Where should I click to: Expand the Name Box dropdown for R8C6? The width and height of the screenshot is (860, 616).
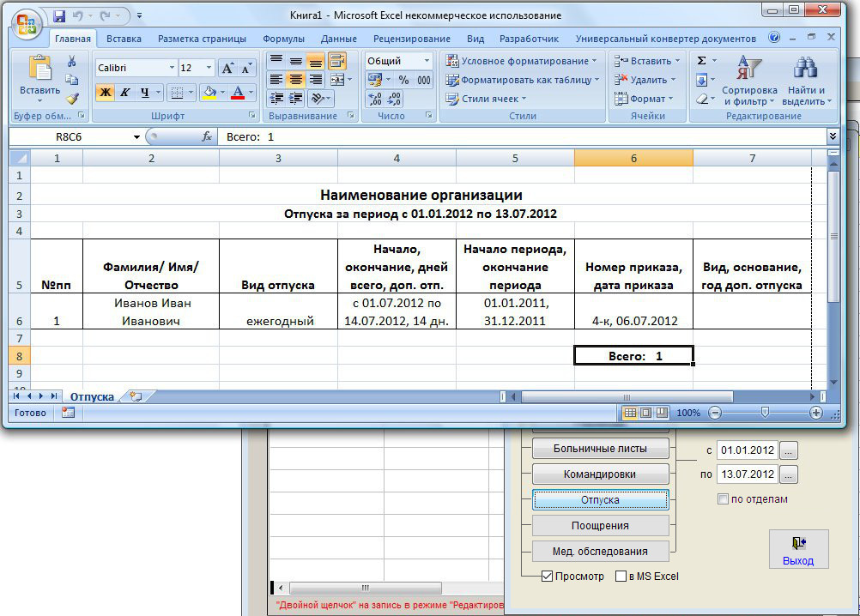[x=136, y=137]
